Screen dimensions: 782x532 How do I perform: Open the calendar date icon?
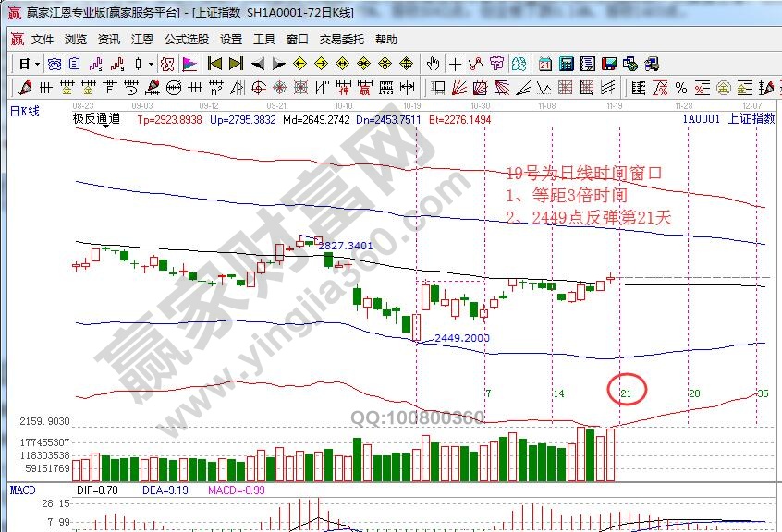[545, 64]
